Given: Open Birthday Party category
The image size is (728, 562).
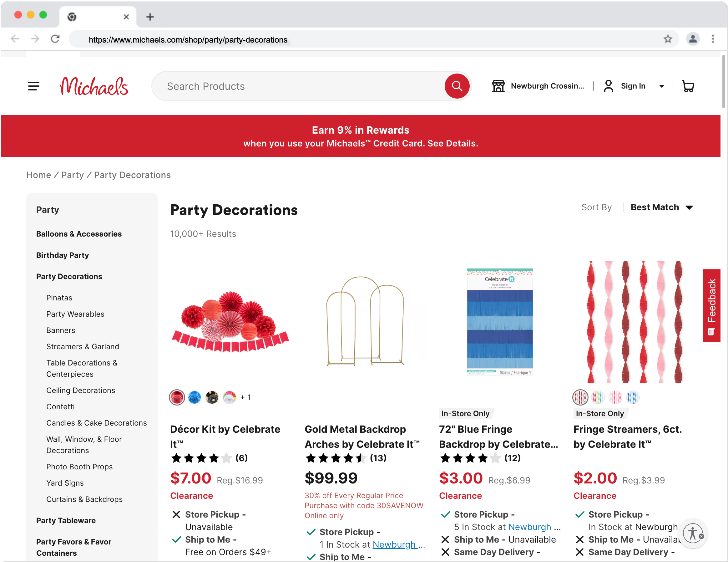Looking at the screenshot, I should [63, 255].
